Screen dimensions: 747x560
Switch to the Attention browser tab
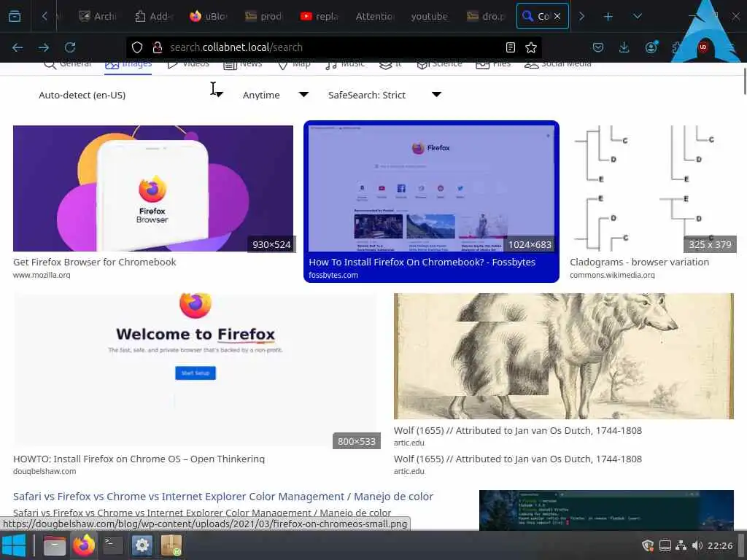(x=374, y=16)
